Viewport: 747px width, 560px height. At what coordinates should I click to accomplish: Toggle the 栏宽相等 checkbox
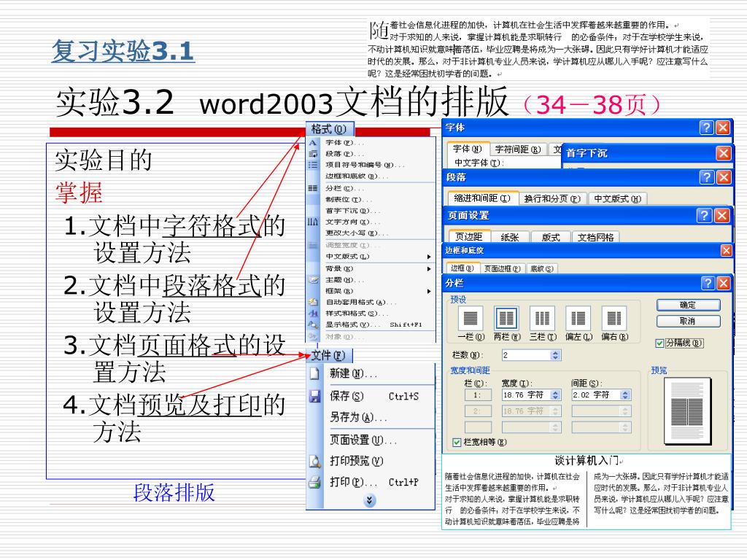(x=457, y=443)
